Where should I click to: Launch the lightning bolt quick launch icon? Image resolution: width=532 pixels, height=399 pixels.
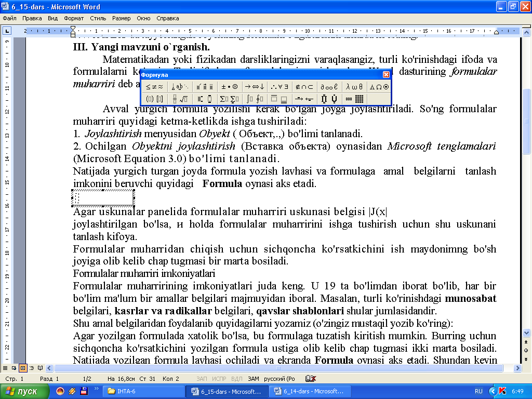tap(72, 391)
